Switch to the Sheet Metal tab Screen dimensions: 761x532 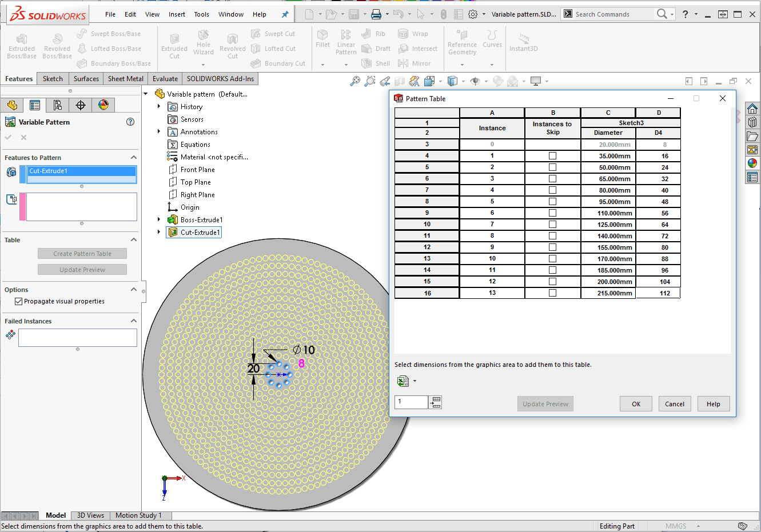click(x=125, y=79)
